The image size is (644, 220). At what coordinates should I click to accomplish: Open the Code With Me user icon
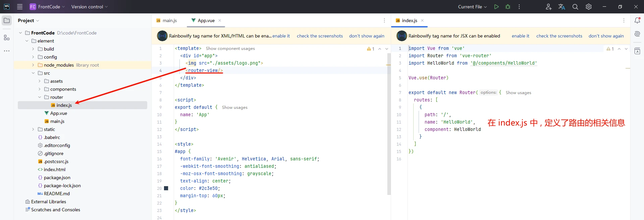pyautogui.click(x=548, y=7)
